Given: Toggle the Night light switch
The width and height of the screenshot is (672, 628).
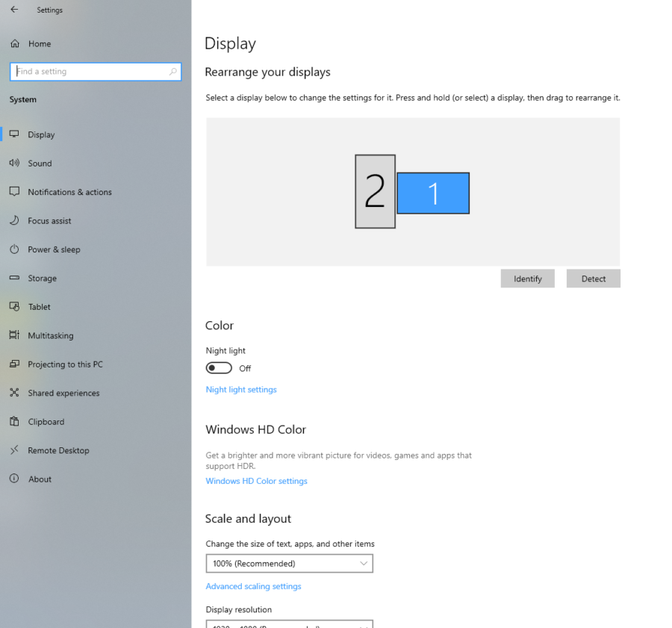Looking at the screenshot, I should [219, 368].
